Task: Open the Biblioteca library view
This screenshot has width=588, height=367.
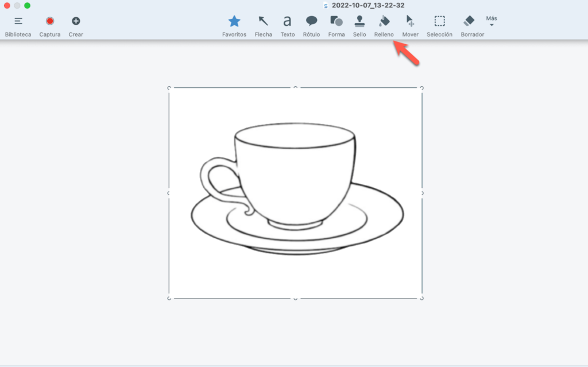Action: click(x=18, y=21)
